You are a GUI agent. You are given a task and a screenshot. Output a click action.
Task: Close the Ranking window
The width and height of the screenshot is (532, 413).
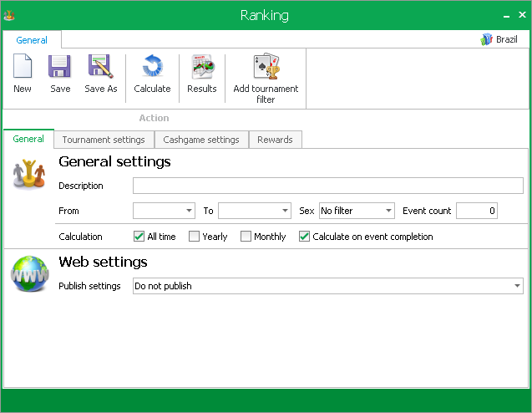(x=522, y=14)
